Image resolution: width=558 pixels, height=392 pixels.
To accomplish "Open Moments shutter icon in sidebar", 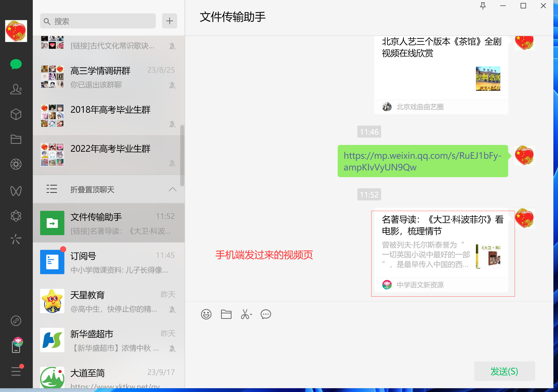I will [x=16, y=164].
